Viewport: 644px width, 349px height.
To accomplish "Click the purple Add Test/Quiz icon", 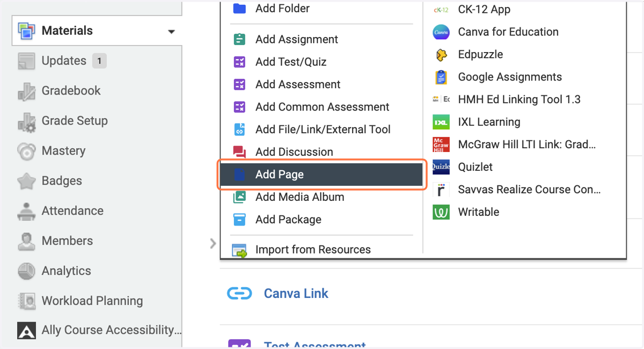I will (239, 62).
